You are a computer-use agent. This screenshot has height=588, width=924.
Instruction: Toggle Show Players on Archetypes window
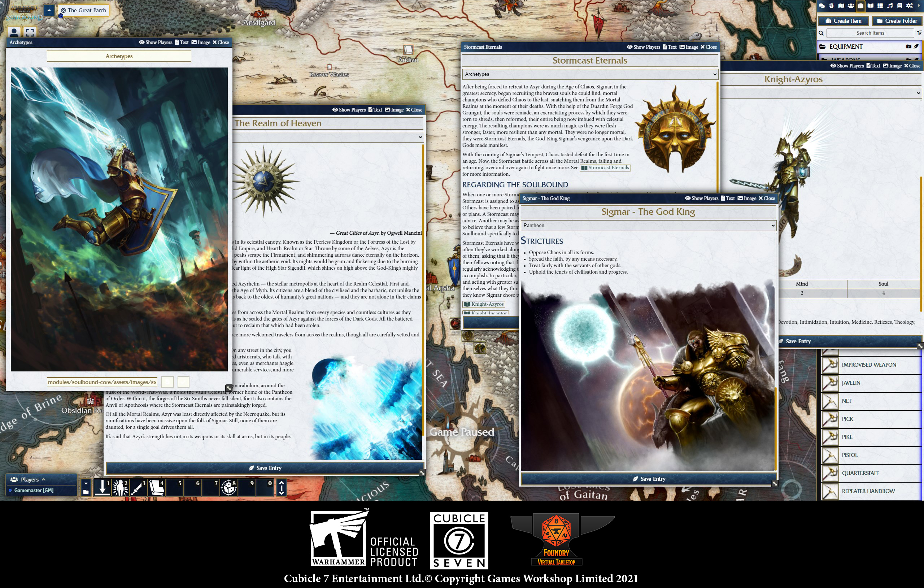pyautogui.click(x=156, y=42)
